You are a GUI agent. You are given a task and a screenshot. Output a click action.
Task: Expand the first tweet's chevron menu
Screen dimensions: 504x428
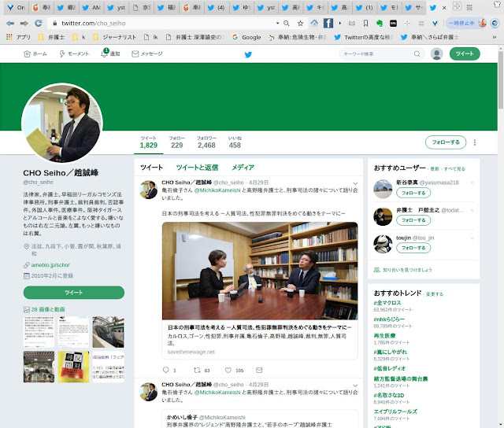coord(355,183)
